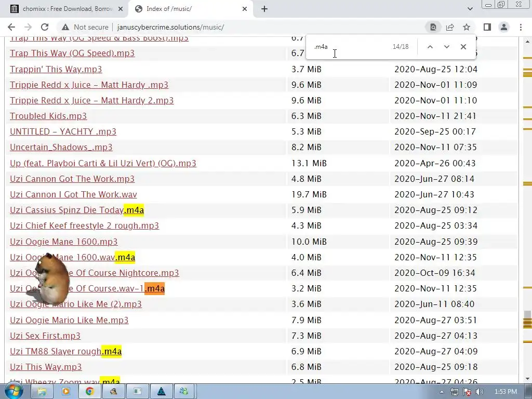The height and width of the screenshot is (399, 532).
Task: Close the chomixx tab
Action: pyautogui.click(x=121, y=9)
